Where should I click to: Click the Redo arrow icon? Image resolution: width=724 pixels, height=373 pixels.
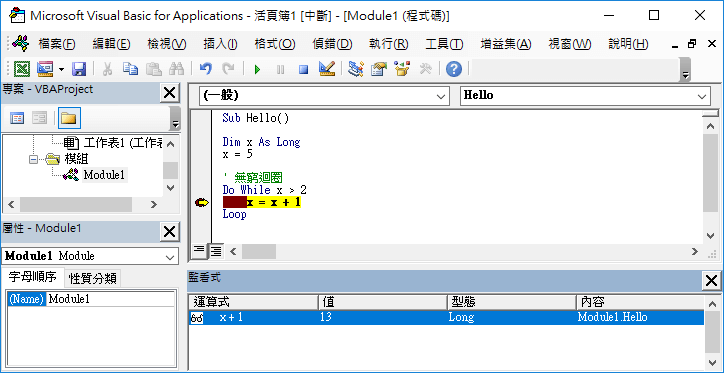pyautogui.click(x=228, y=69)
